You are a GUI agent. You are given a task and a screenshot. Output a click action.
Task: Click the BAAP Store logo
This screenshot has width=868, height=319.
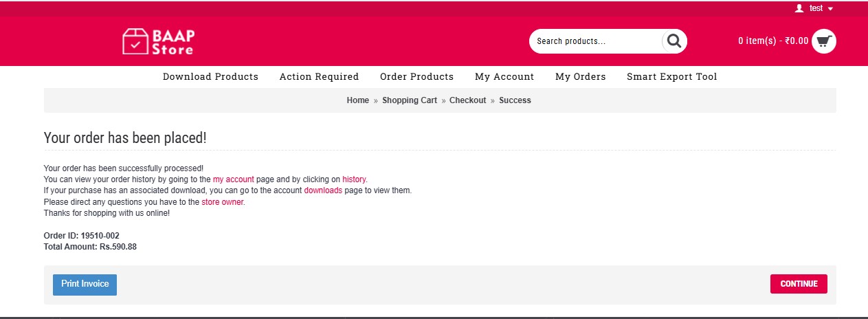click(x=157, y=41)
